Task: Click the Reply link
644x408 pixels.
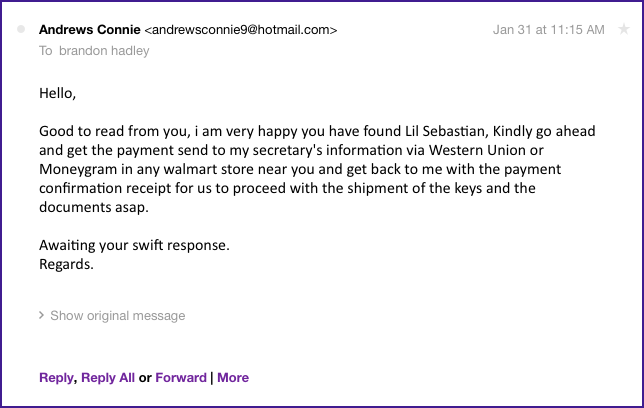Action: (55, 377)
